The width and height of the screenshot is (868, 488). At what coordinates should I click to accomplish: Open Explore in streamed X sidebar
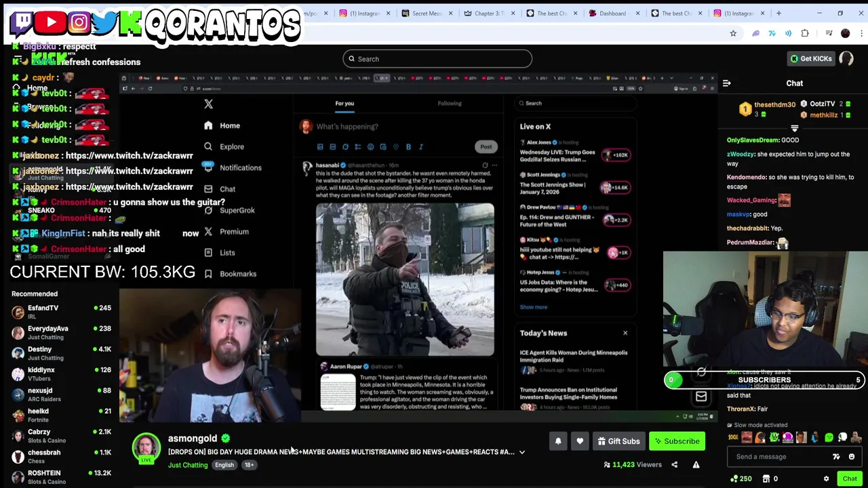[x=224, y=146]
